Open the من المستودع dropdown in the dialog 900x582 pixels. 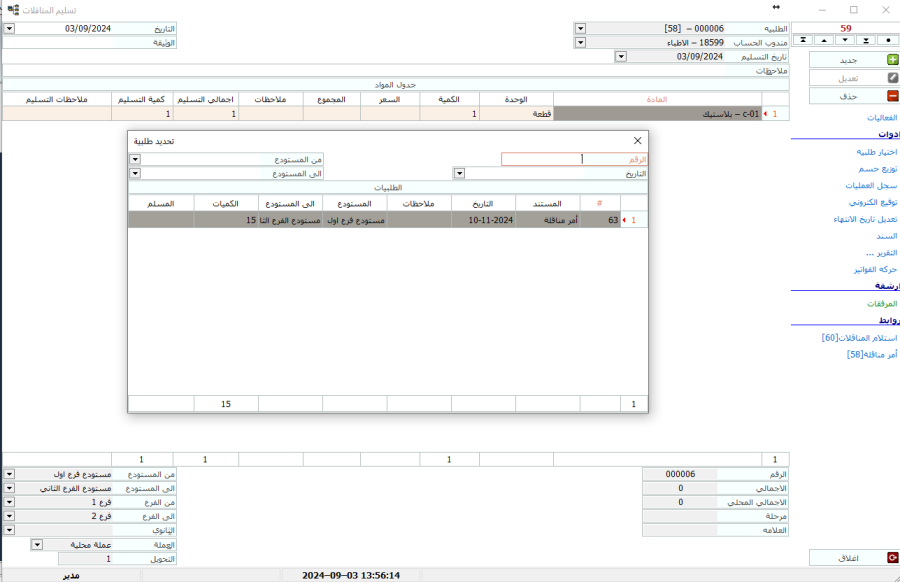pos(135,160)
